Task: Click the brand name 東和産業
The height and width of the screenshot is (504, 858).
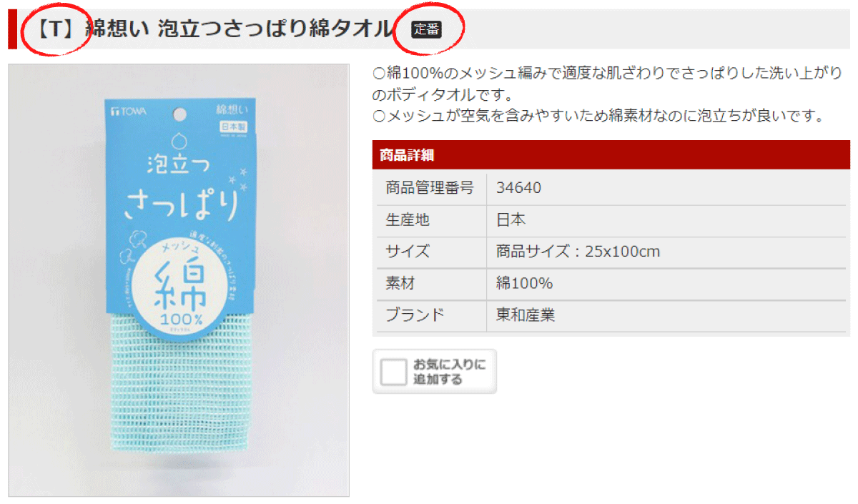Action: click(x=526, y=315)
